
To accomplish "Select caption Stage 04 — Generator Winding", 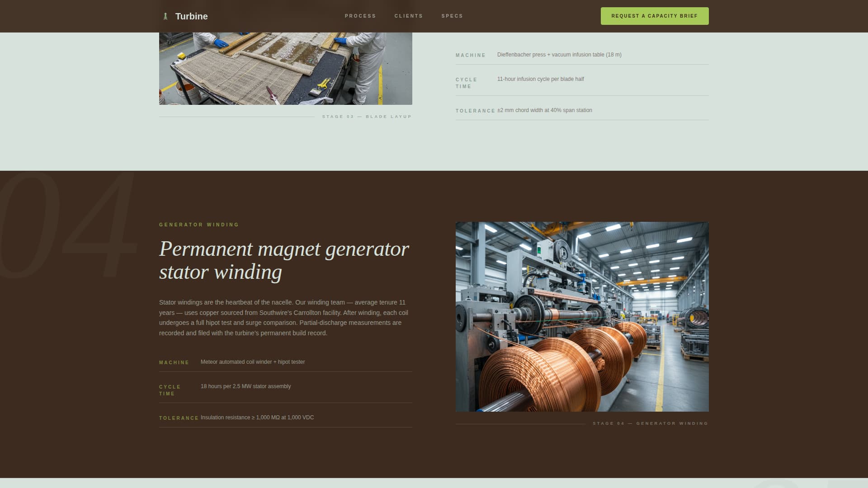I will pos(651,423).
